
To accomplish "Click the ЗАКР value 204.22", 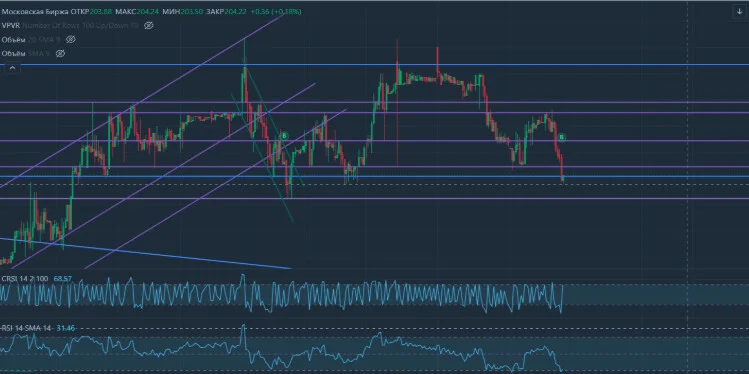I will (236, 11).
